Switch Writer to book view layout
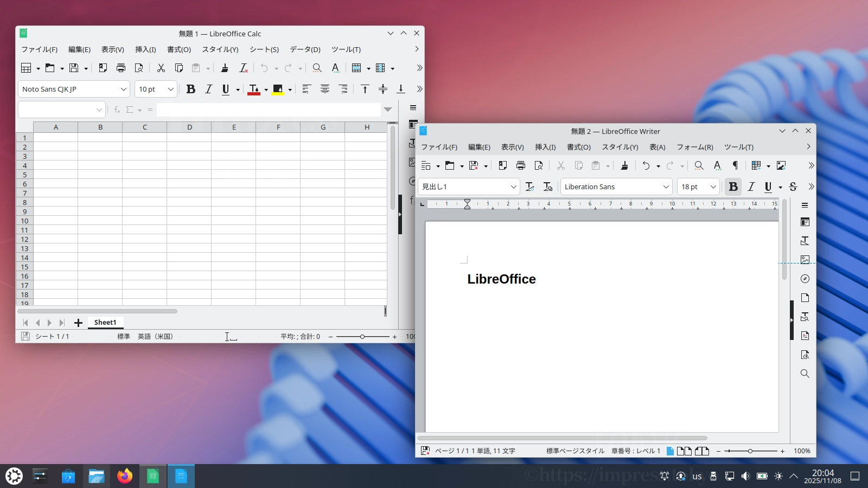Screen dimensions: 868x488 (702, 451)
